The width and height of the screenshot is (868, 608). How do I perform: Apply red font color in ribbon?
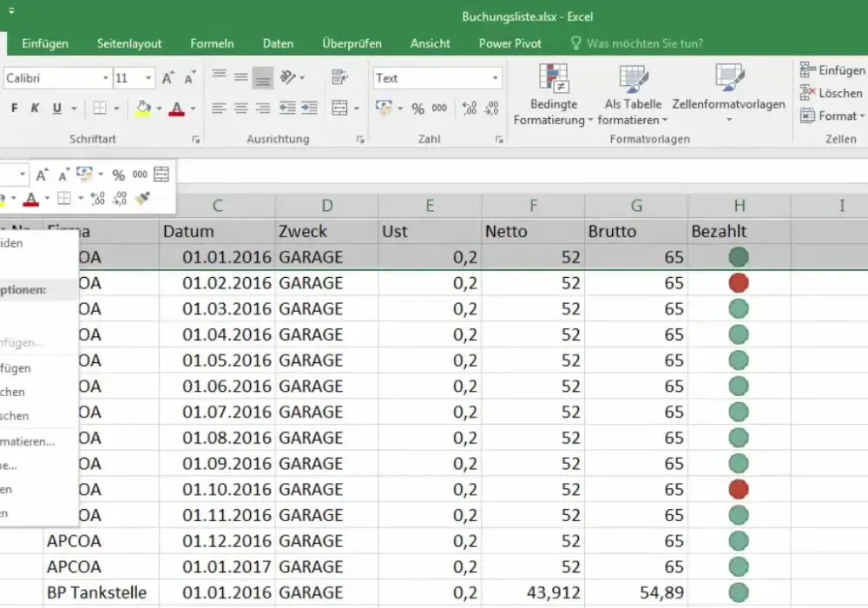(176, 108)
